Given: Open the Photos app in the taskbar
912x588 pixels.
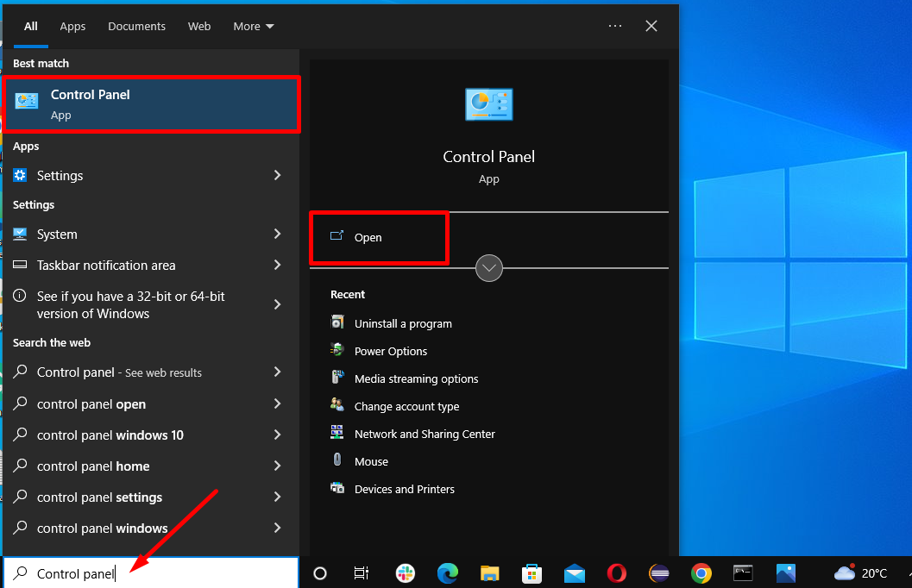Looking at the screenshot, I should 786,573.
